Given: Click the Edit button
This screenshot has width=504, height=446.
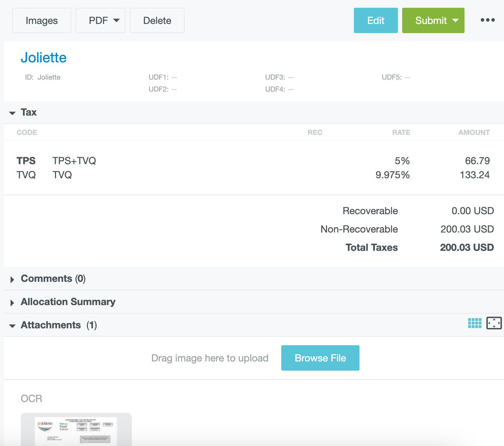Looking at the screenshot, I should tap(376, 20).
